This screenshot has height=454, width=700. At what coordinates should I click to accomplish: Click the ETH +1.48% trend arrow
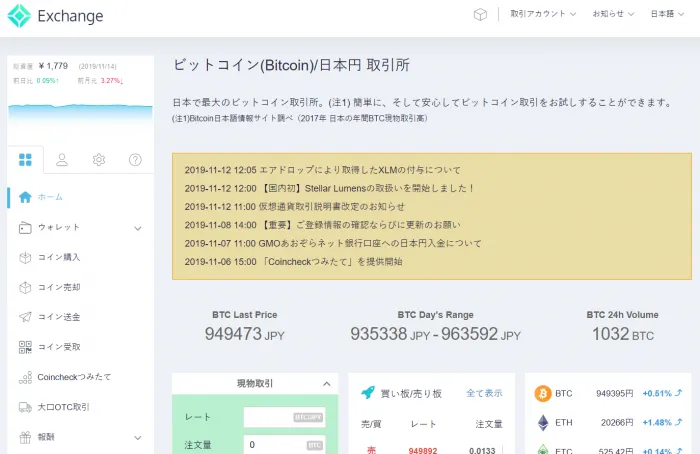679,422
